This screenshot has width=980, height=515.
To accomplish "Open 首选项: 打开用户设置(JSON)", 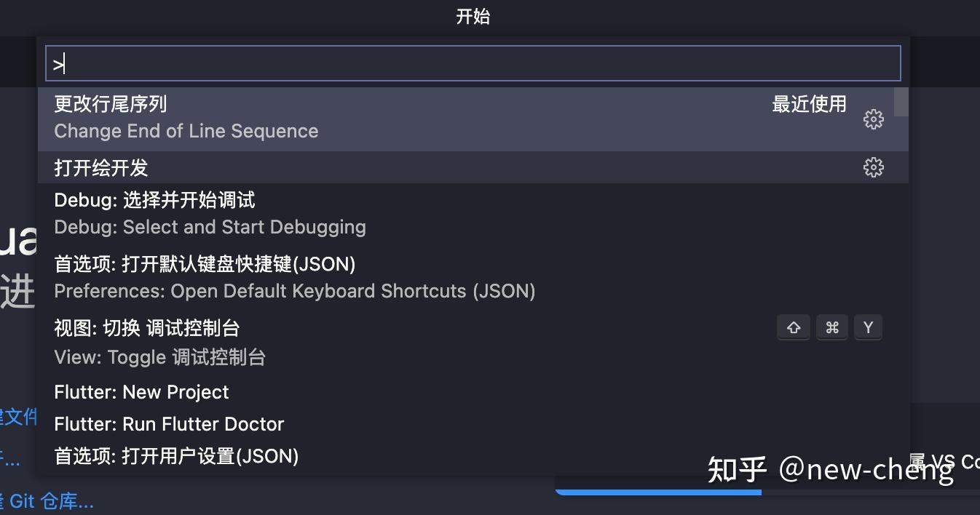I will click(x=176, y=456).
